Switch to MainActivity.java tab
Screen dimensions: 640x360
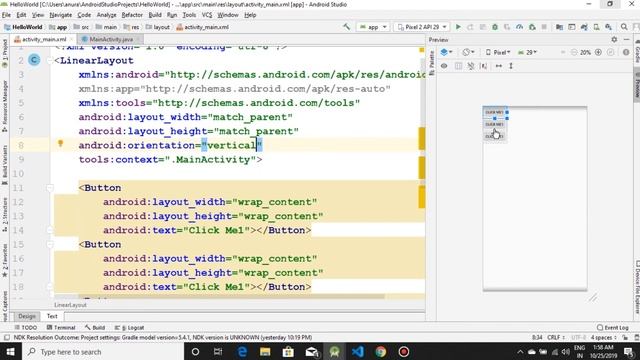(111, 39)
